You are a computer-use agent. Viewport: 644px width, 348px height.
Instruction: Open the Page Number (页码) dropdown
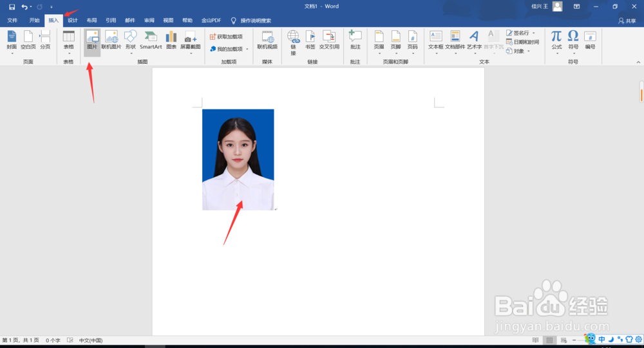point(412,41)
